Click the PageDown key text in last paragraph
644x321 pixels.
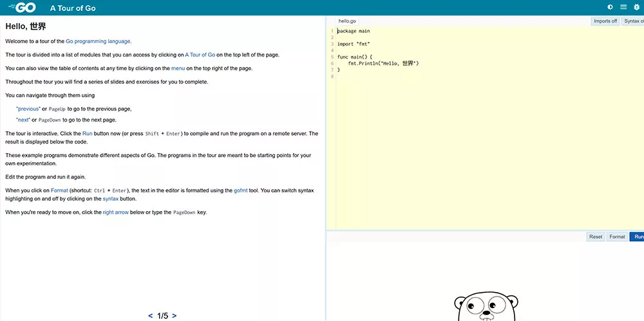(x=184, y=213)
